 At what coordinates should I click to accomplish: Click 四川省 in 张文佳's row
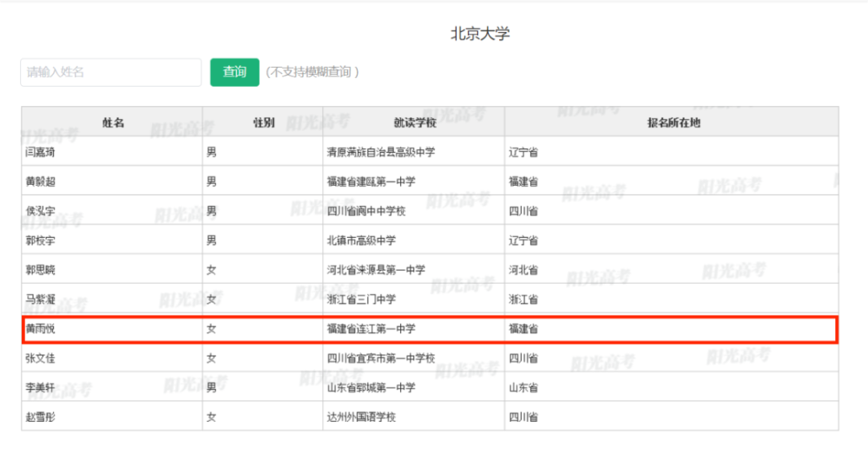(x=523, y=359)
